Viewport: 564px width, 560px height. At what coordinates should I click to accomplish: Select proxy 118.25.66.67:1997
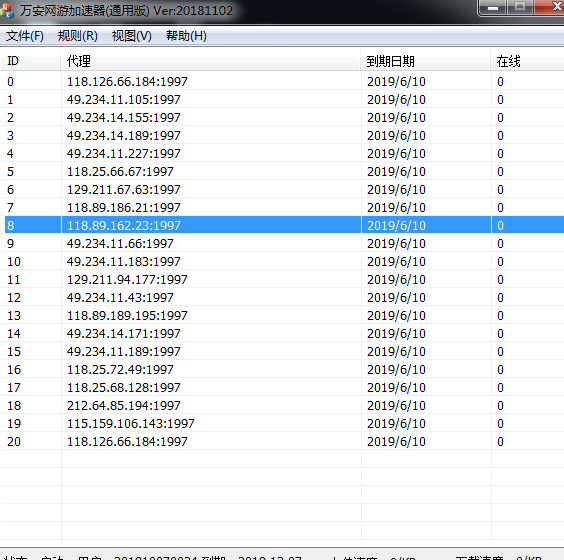pos(282,172)
